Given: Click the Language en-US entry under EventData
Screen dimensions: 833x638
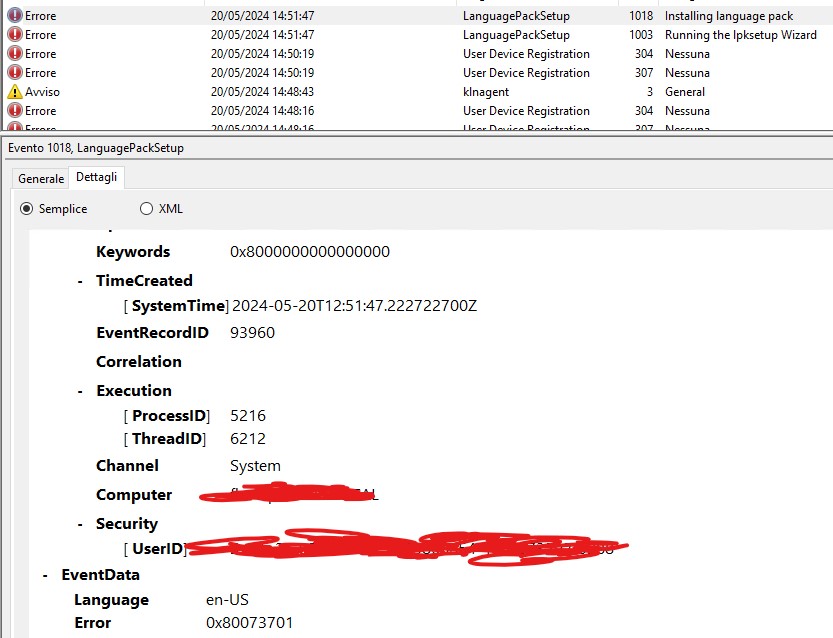Looking at the screenshot, I should 227,599.
